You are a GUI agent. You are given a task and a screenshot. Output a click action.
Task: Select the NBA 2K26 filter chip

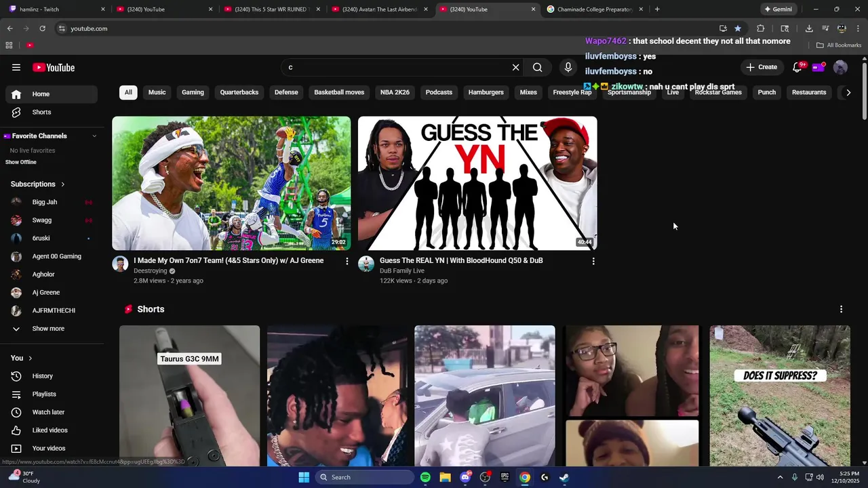tap(395, 92)
